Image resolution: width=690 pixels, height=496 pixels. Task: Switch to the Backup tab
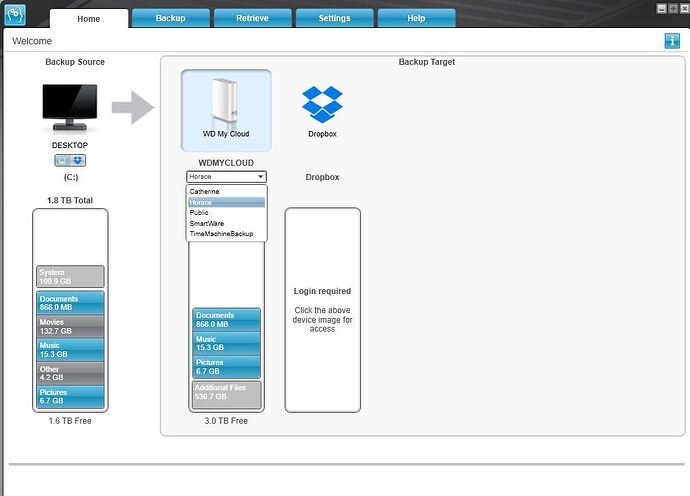(x=170, y=18)
